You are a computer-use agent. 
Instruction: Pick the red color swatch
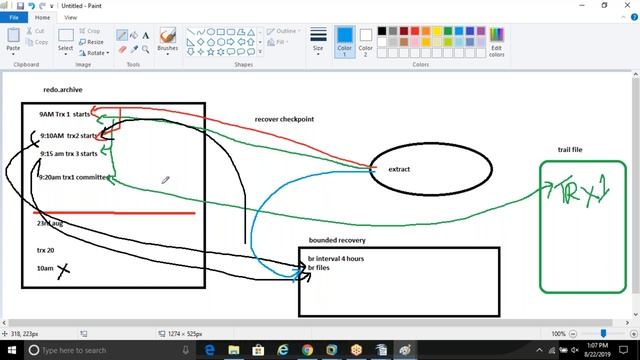pos(415,31)
